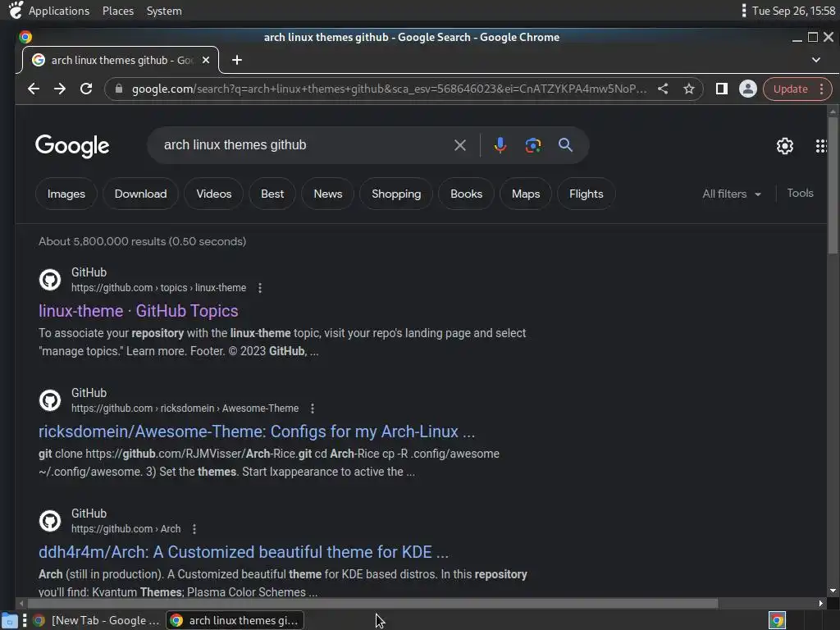
Task: Click the clock Tue Sep 26, 15:58
Action: pos(793,11)
